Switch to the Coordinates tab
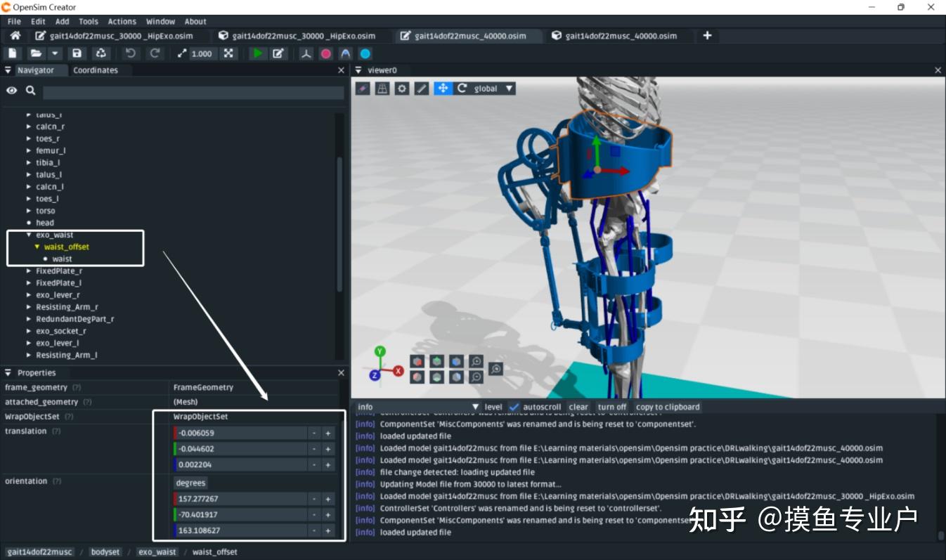 click(96, 70)
